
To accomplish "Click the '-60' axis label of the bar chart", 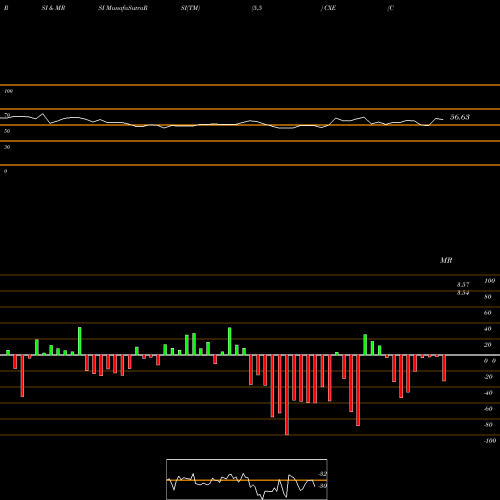I will [x=488, y=409].
